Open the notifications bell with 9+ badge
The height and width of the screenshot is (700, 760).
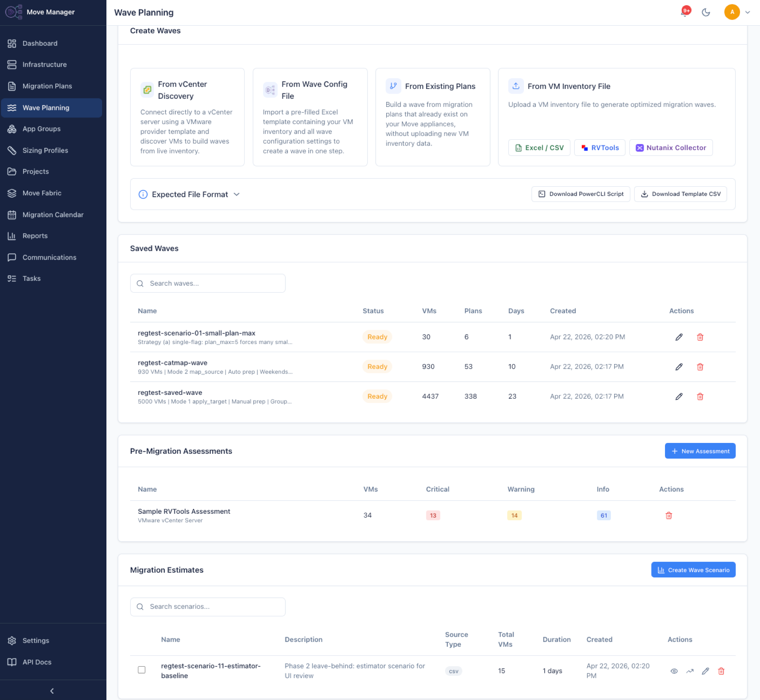[x=685, y=12]
